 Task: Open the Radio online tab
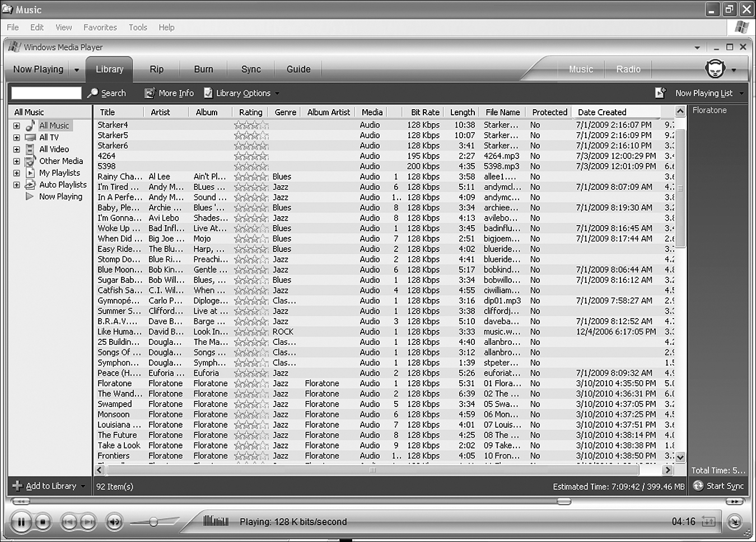(x=628, y=69)
